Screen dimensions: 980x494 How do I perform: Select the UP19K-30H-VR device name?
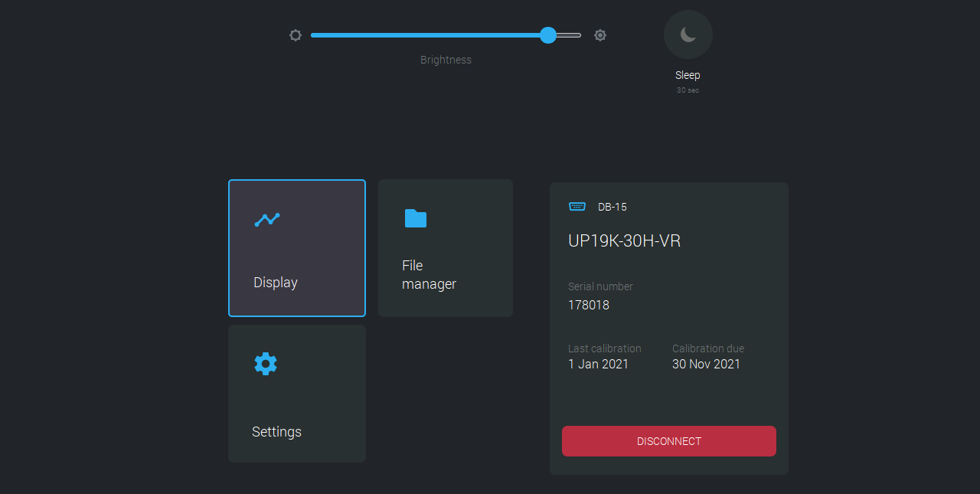click(x=624, y=241)
